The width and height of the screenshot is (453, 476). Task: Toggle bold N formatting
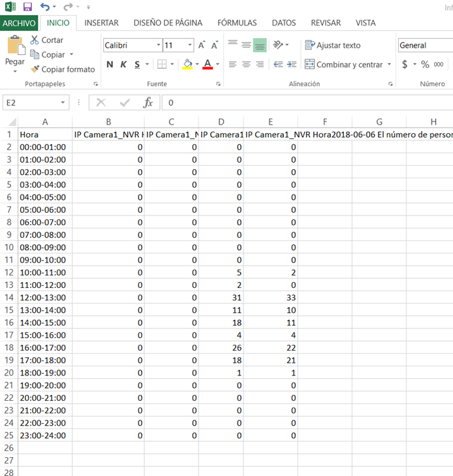(110, 65)
